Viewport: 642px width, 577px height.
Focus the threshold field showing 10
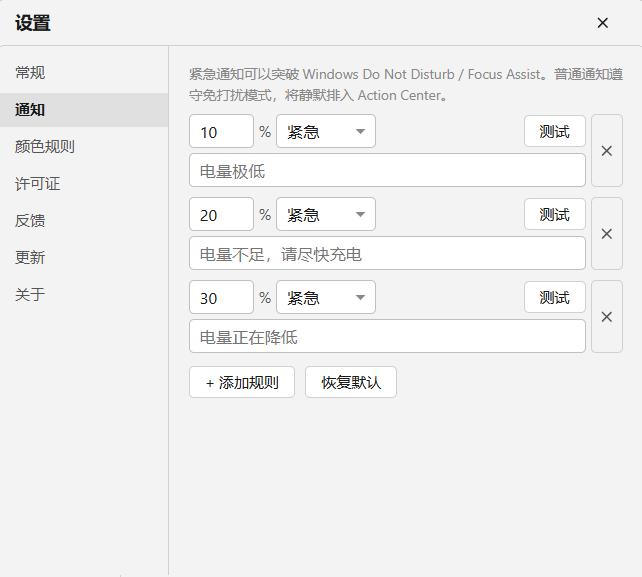coord(222,131)
